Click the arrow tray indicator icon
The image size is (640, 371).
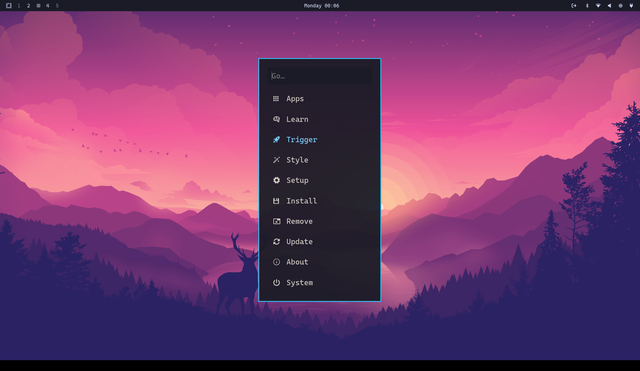573,6
